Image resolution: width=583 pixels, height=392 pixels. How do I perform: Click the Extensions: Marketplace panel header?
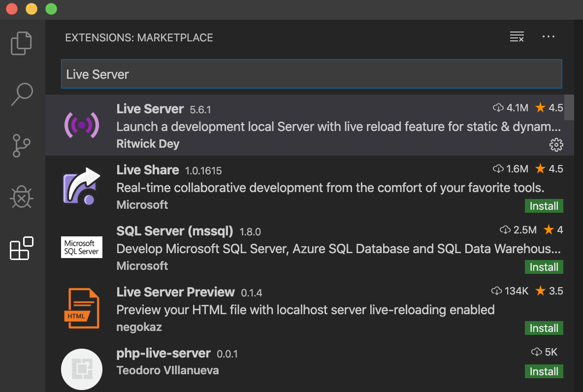[x=139, y=37]
